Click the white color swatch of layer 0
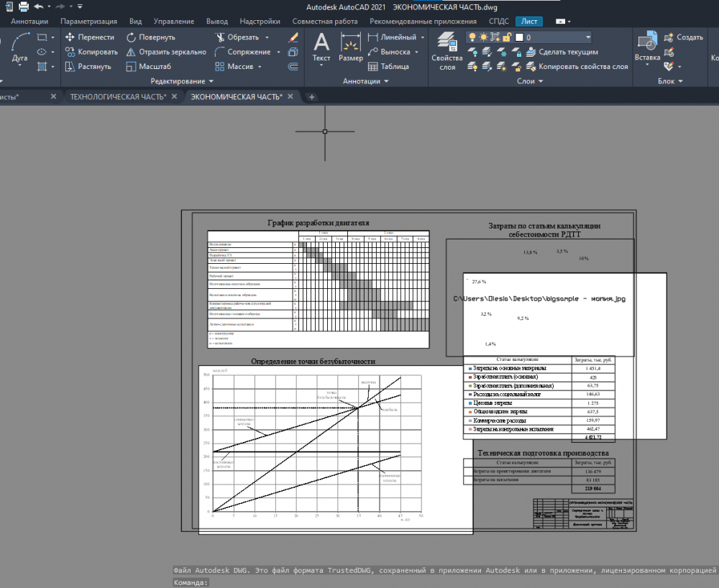 519,37
